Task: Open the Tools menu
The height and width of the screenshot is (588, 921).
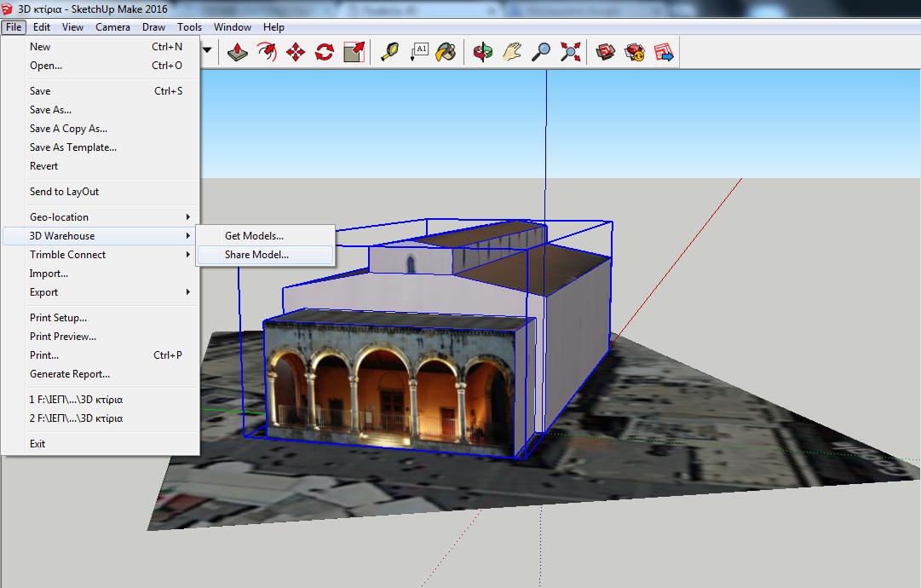Action: [189, 27]
